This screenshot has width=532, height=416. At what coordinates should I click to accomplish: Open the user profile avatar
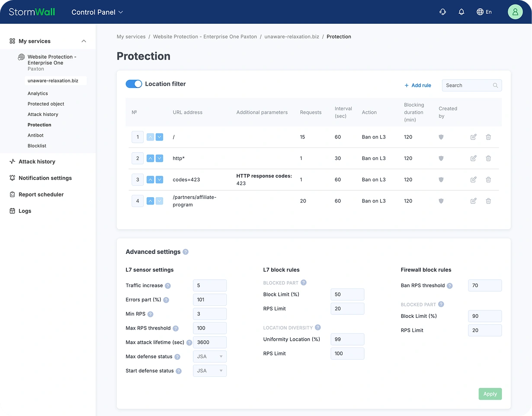[x=515, y=12]
